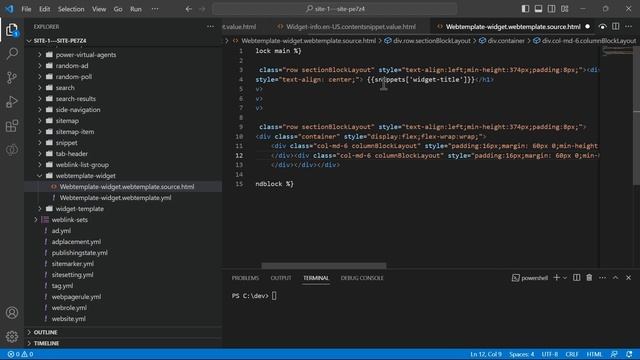Open the View menu
This screenshot has height=360, width=640.
point(99,9)
